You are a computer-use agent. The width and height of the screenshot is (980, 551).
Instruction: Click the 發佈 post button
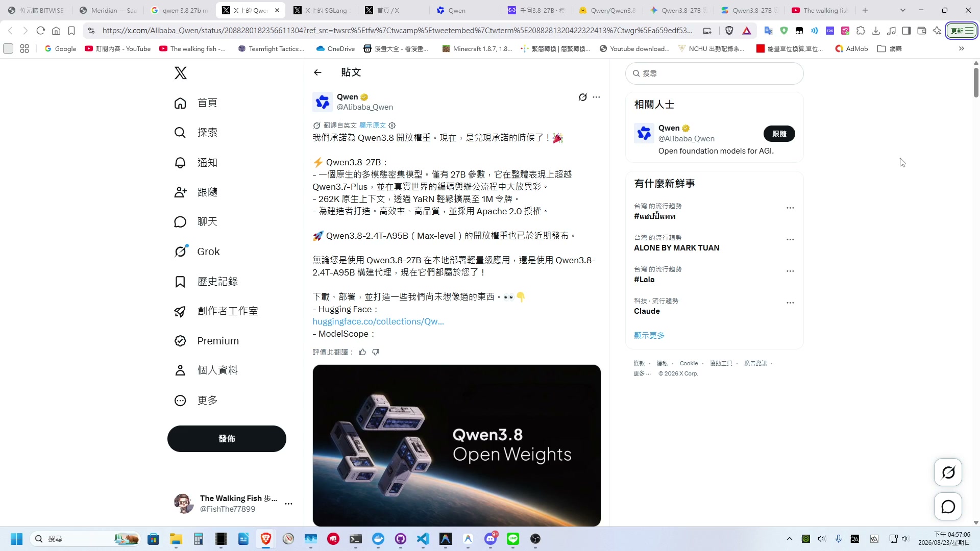(227, 439)
